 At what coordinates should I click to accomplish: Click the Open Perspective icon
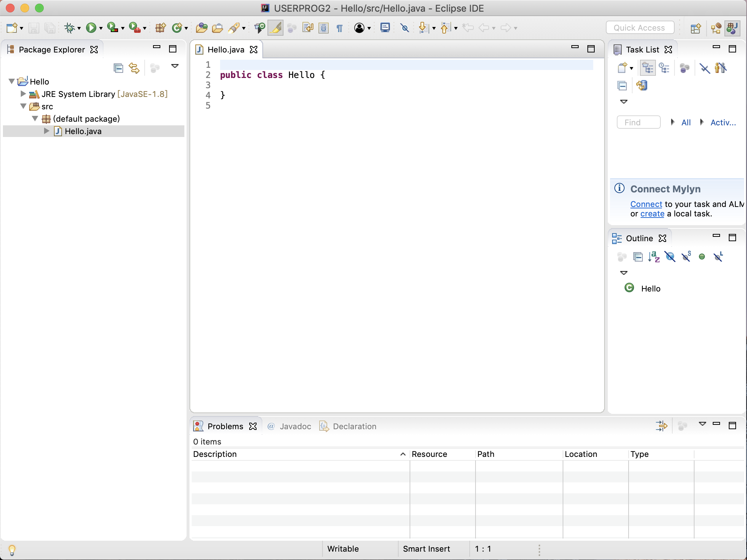click(x=696, y=28)
